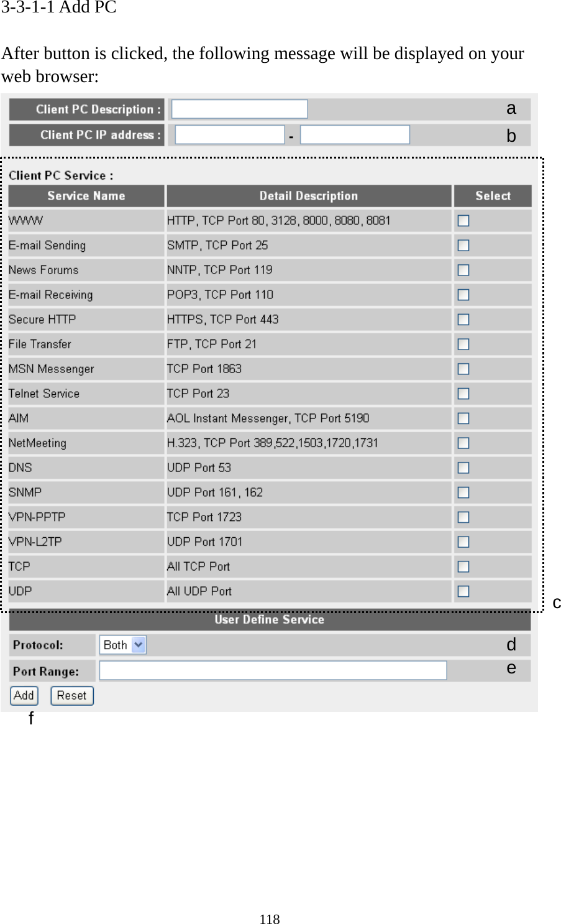Screen dimensions: 561x924
Task: Open the Protocol dropdown showing Both
Action: click(123, 645)
